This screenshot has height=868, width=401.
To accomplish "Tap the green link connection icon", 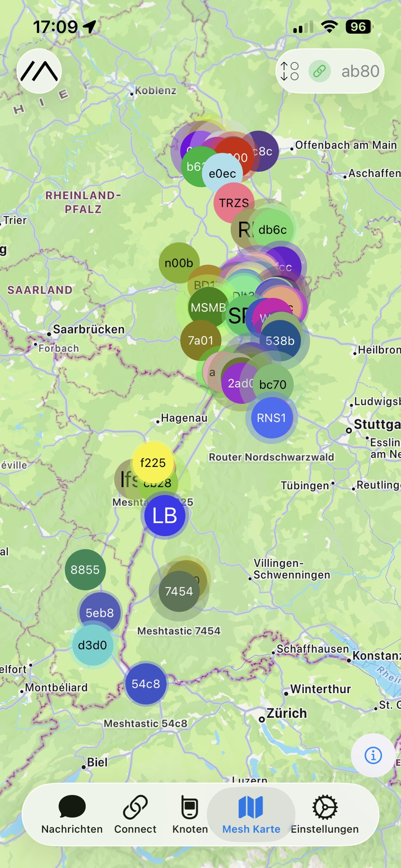I will [x=320, y=71].
